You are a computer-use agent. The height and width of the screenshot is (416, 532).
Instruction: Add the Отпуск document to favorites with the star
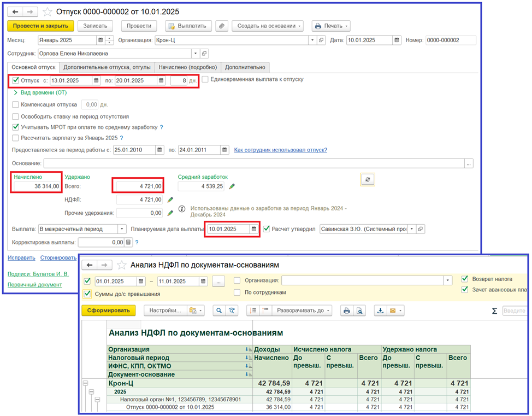[47, 12]
